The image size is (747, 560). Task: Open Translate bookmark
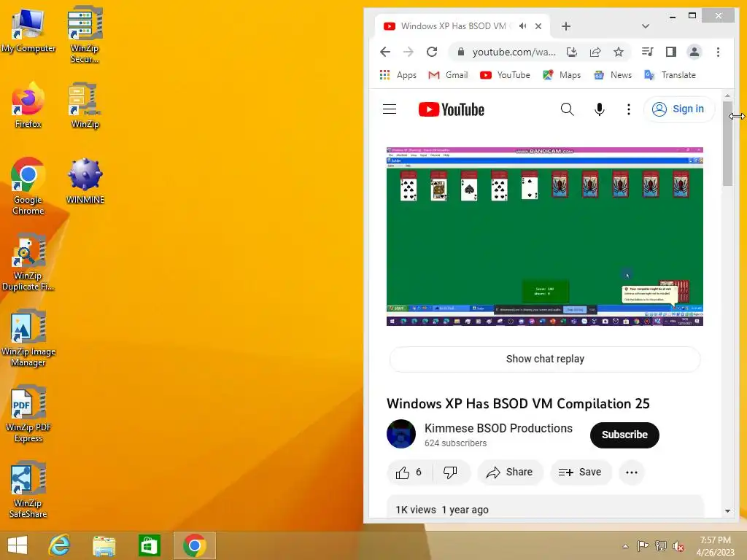click(x=670, y=75)
